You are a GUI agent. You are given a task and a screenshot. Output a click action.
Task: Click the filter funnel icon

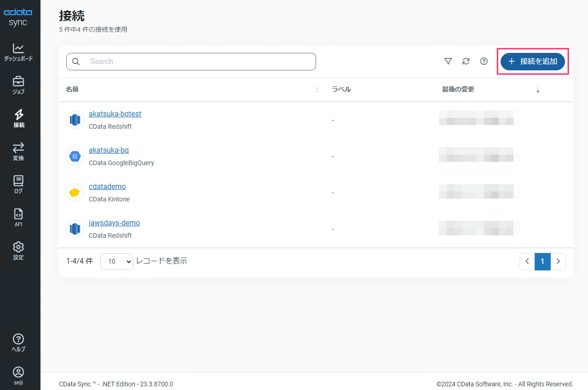[448, 61]
